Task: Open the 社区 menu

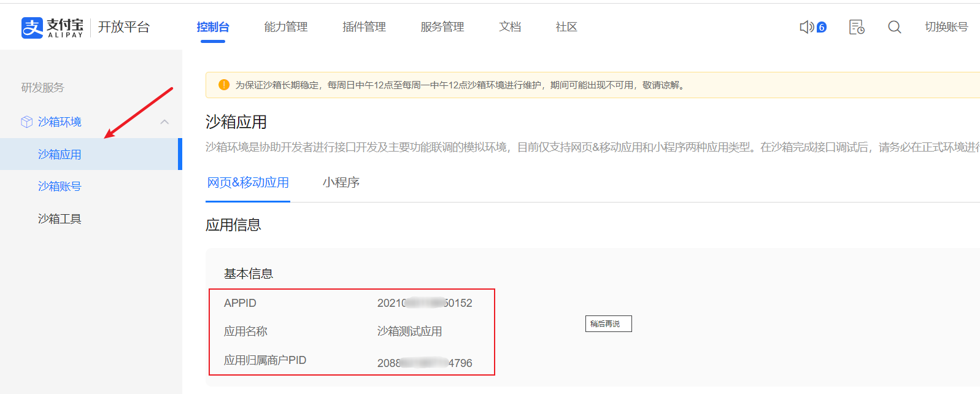Action: point(566,27)
